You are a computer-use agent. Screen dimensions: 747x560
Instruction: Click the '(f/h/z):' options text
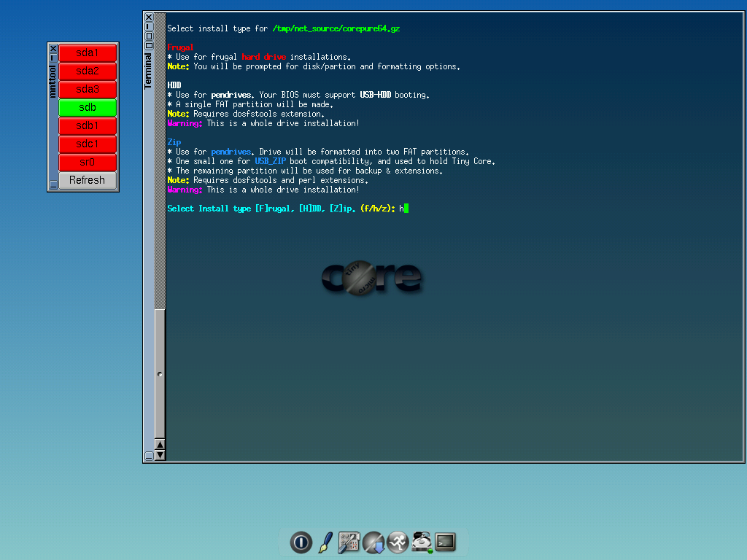tap(378, 209)
